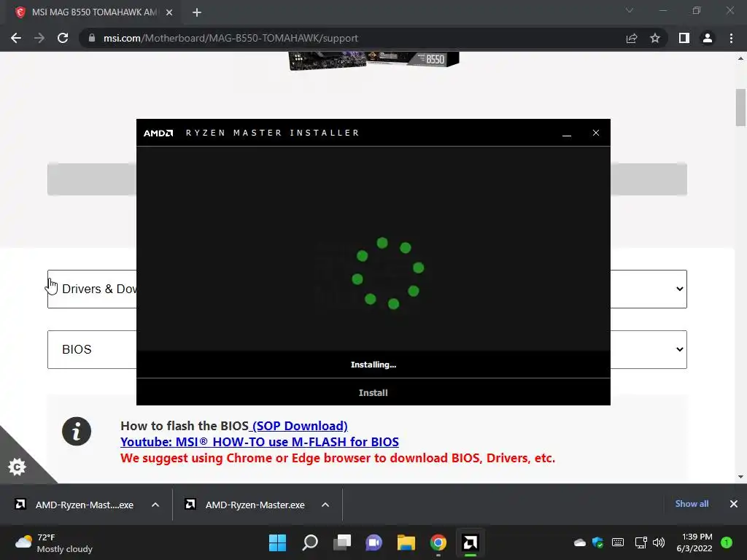This screenshot has width=747, height=560.
Task: Close the MSI MAG B550 TOMAHAWK tab
Action: point(169,12)
